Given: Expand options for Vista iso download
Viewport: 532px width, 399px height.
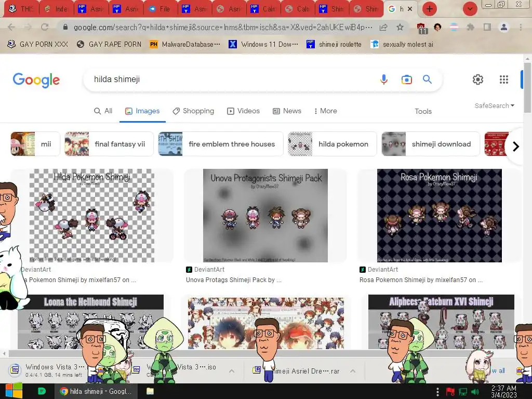Looking at the screenshot, I should click(x=232, y=371).
